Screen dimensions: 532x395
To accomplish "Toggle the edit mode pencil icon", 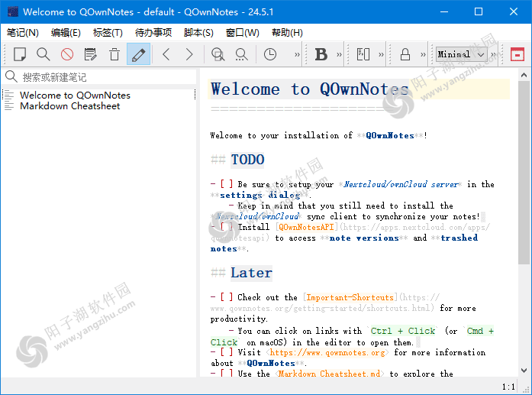I will [138, 54].
